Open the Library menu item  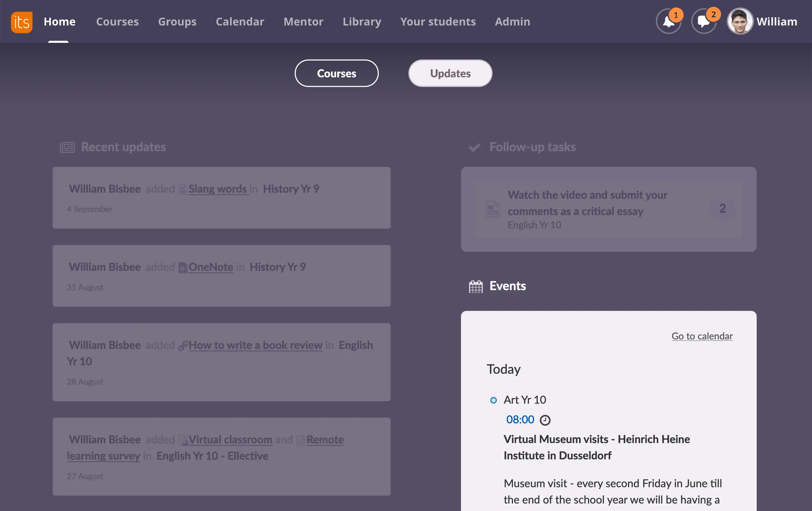[362, 22]
